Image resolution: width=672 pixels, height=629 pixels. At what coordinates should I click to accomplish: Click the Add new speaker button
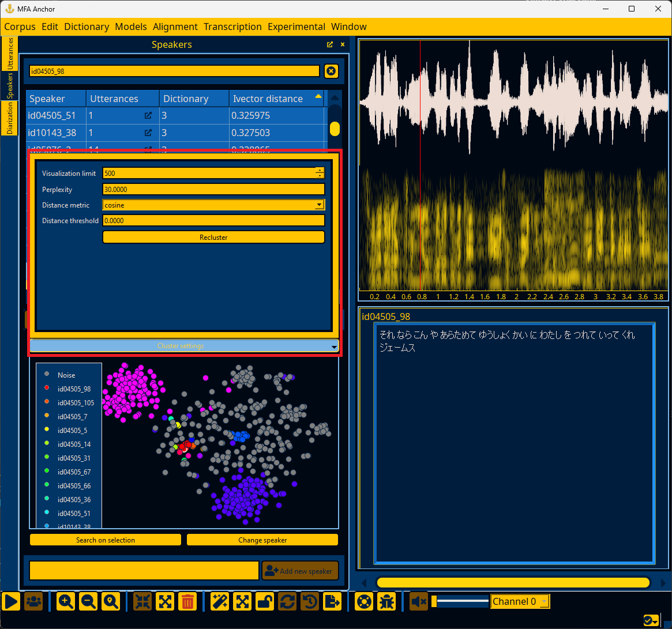point(300,571)
